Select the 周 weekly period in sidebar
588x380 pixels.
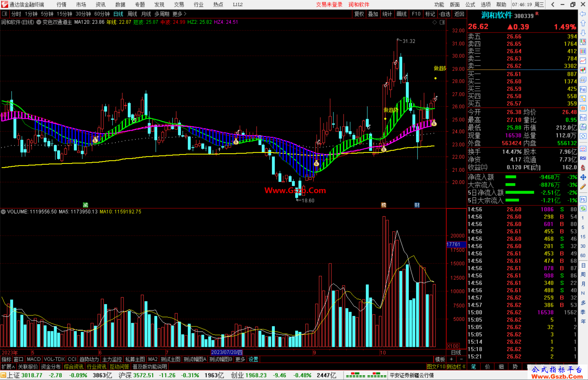583,274
